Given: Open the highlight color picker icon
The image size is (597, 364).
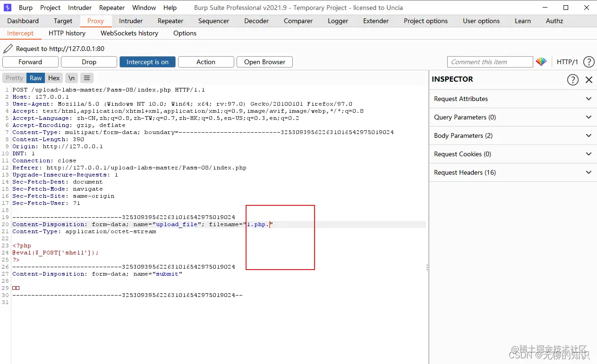Looking at the screenshot, I should (x=541, y=62).
